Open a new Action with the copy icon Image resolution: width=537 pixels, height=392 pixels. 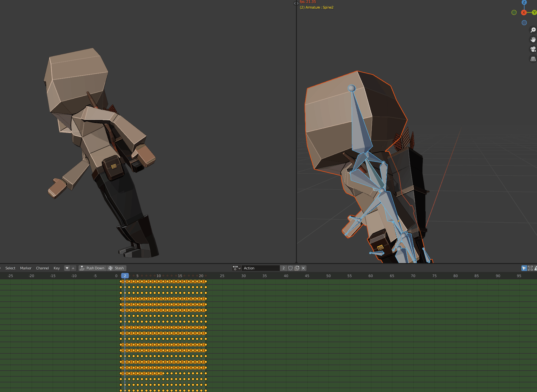click(297, 268)
